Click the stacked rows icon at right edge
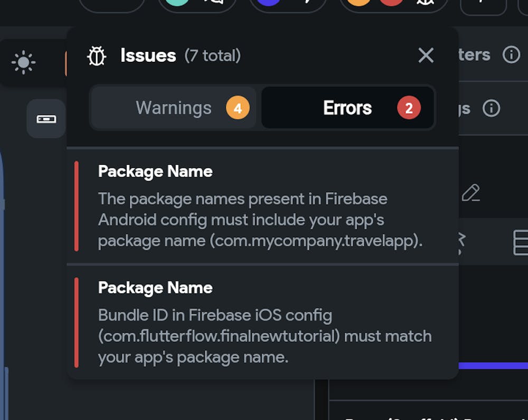 (x=521, y=242)
